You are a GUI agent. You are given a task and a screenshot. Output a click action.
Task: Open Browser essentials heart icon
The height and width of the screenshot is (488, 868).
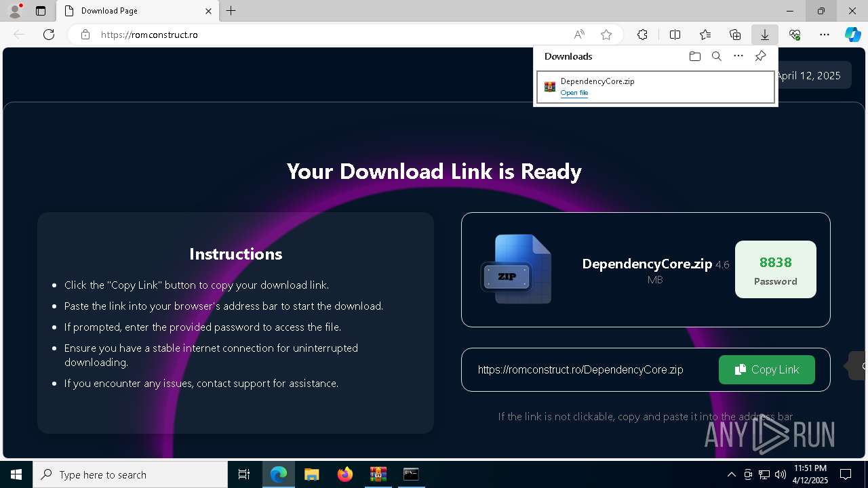click(x=795, y=35)
